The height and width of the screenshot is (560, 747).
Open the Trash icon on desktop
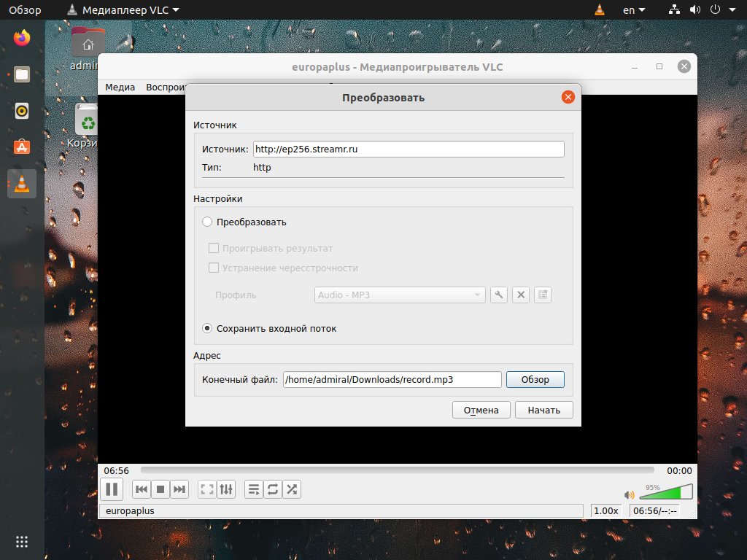click(86, 126)
